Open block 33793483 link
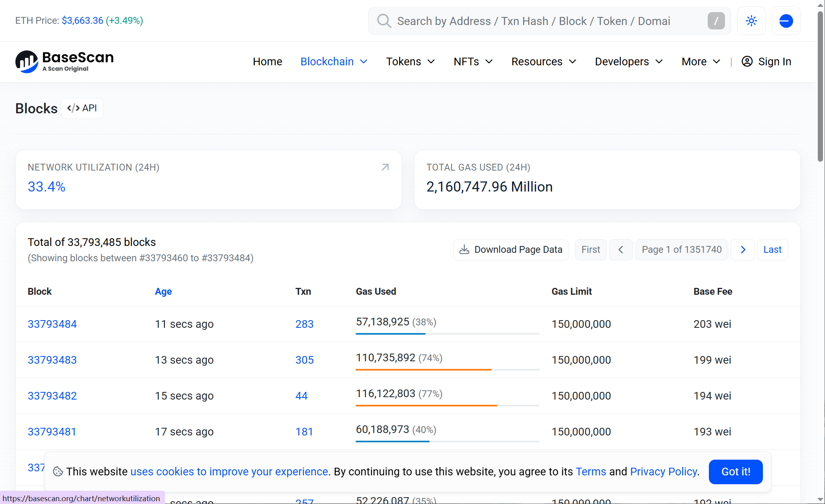This screenshot has height=504, width=825. [x=52, y=360]
